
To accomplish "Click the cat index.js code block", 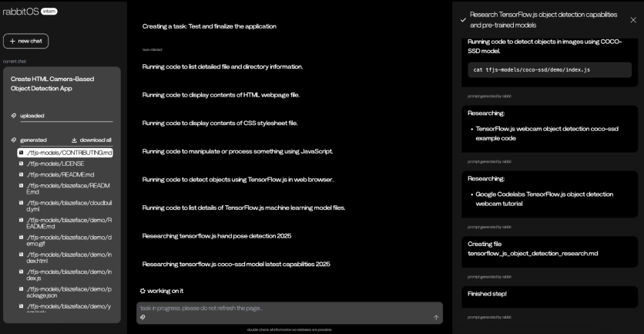I will tap(549, 69).
